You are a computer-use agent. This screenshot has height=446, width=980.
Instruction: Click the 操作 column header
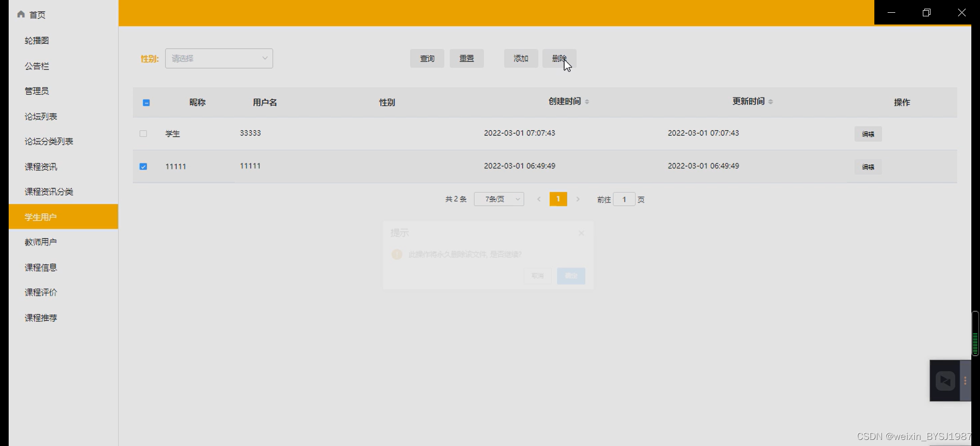902,103
